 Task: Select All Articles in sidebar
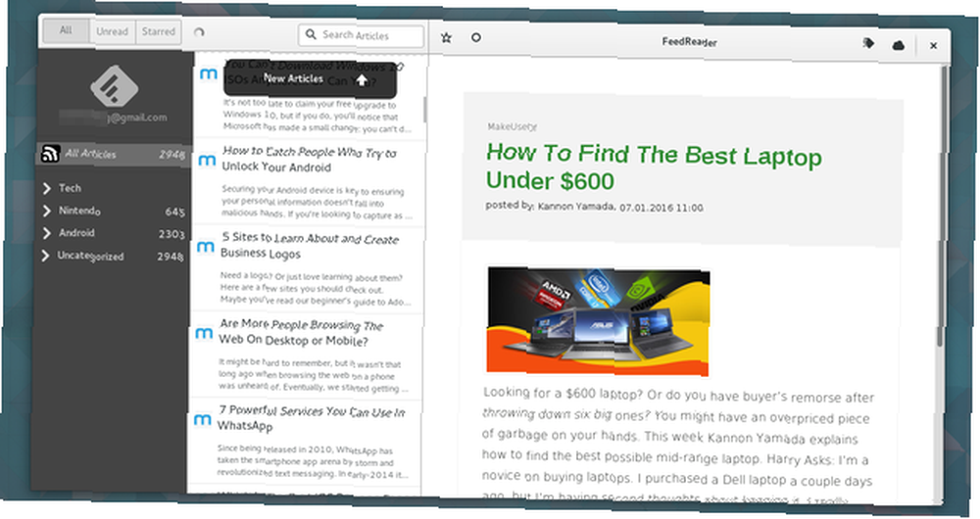point(113,155)
